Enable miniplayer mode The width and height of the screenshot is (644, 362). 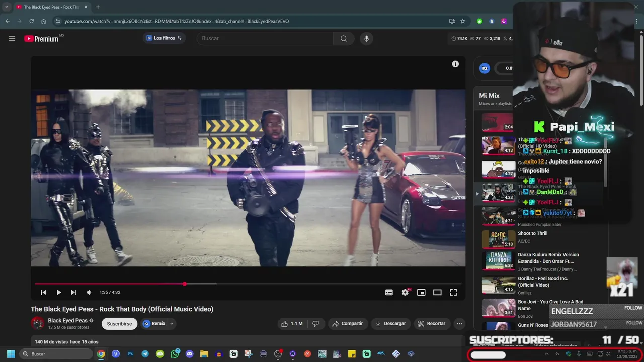click(421, 292)
